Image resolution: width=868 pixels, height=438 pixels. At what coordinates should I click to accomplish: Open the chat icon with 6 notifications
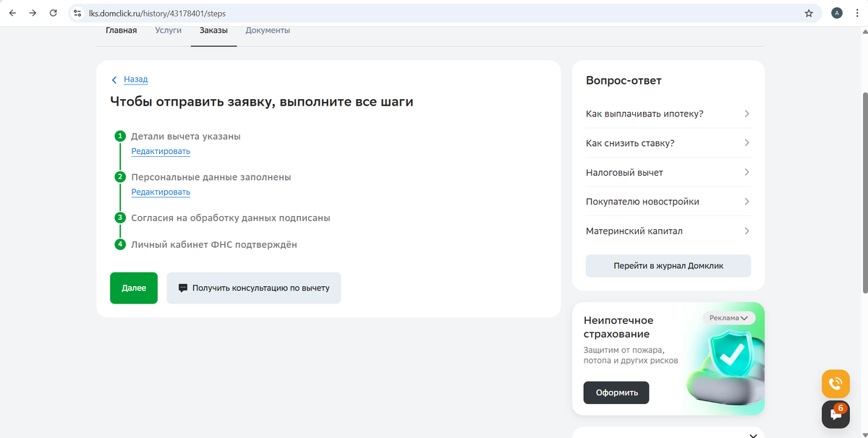pos(835,414)
